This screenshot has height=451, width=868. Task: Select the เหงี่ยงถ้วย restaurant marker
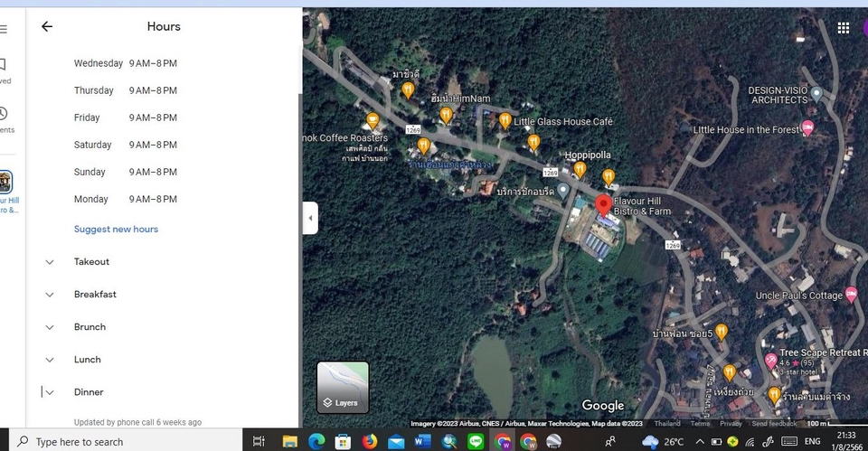pyautogui.click(x=730, y=372)
